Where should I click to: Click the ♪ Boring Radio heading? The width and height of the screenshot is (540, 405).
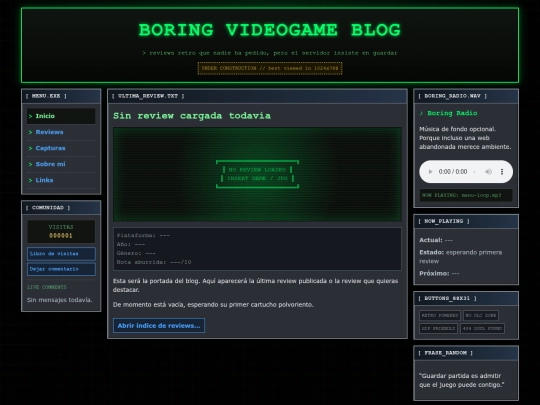(x=448, y=113)
